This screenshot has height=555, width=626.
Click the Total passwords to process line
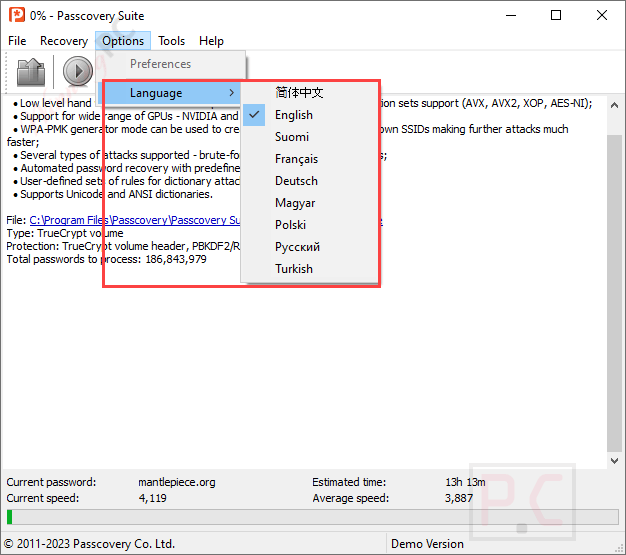tap(107, 259)
